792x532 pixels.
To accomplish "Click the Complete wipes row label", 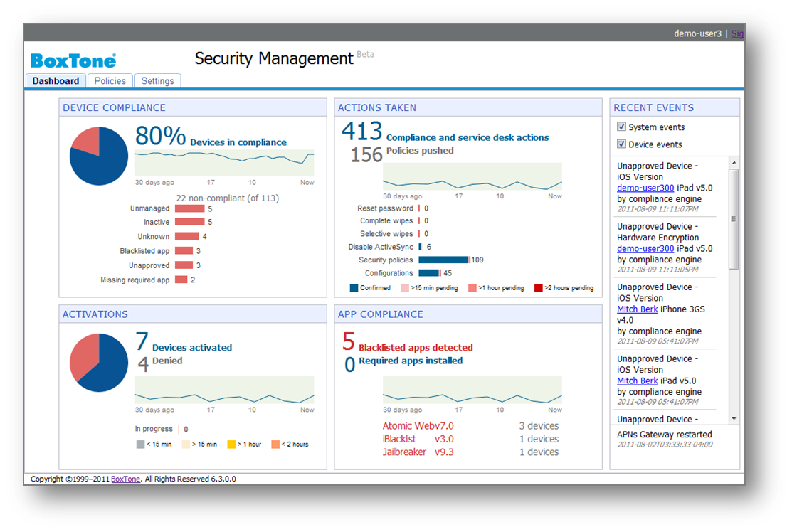I will [386, 220].
